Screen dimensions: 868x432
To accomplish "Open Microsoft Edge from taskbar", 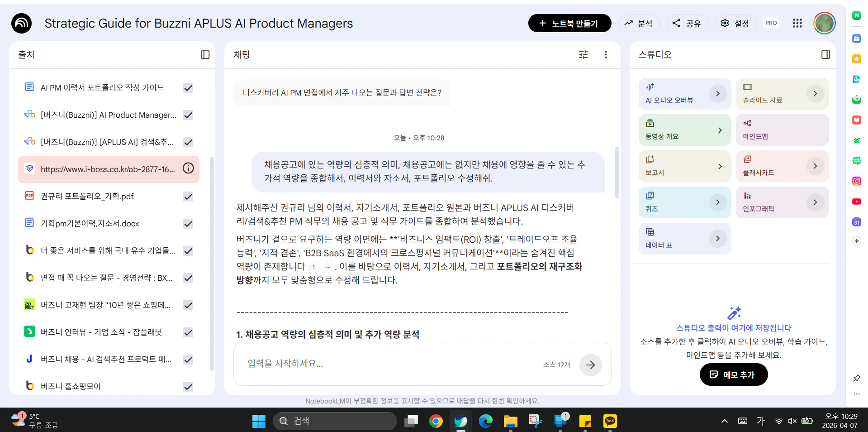I will 486,421.
